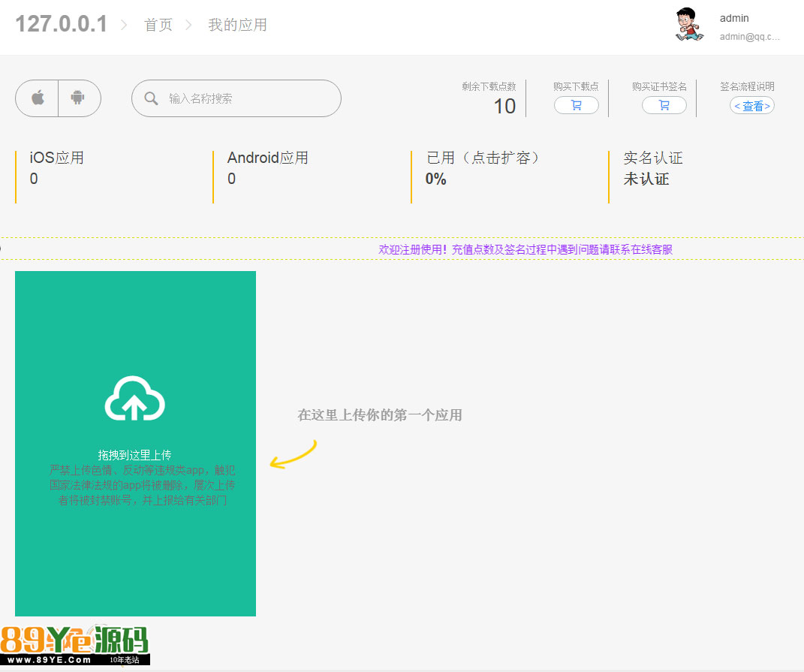Click the <查看> signing process button
This screenshot has width=804, height=672.
[751, 106]
